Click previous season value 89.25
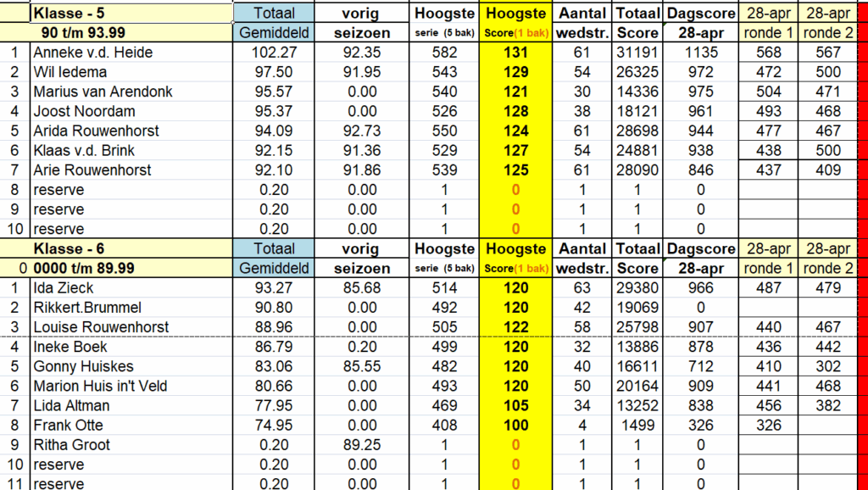 coord(362,445)
